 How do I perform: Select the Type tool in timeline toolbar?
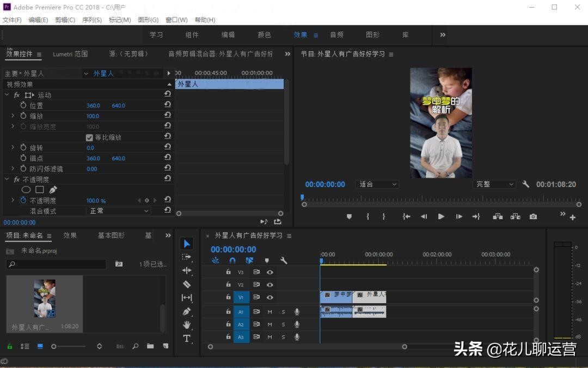click(186, 337)
